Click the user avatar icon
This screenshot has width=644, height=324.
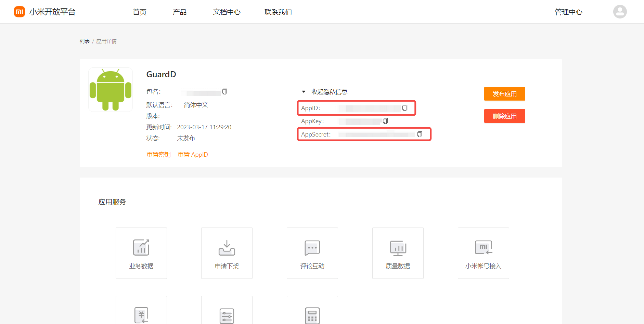coord(620,12)
